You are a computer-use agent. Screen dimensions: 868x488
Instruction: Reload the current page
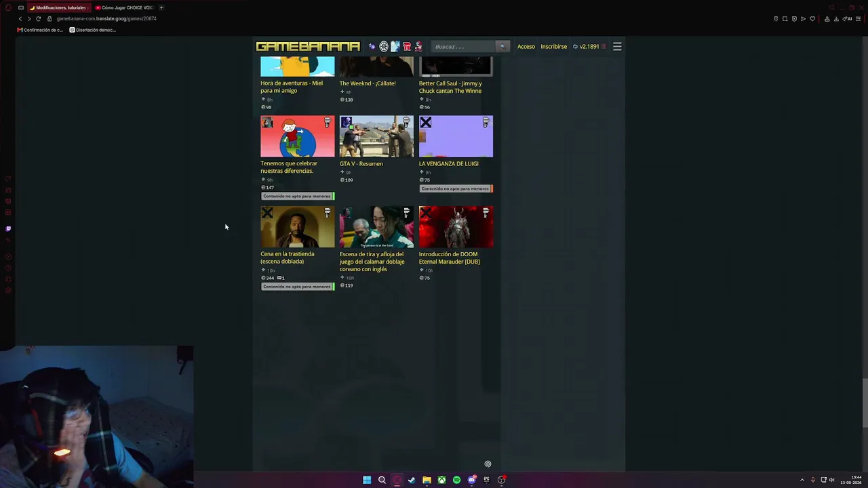click(39, 18)
